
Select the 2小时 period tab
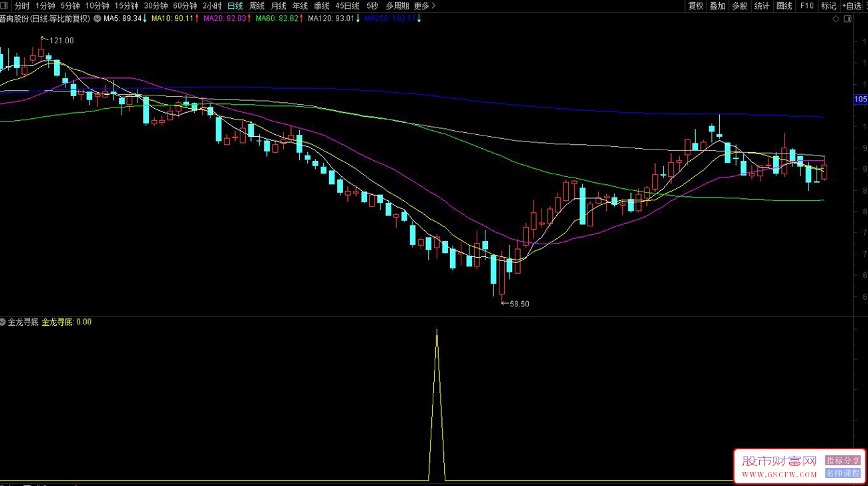click(x=212, y=5)
